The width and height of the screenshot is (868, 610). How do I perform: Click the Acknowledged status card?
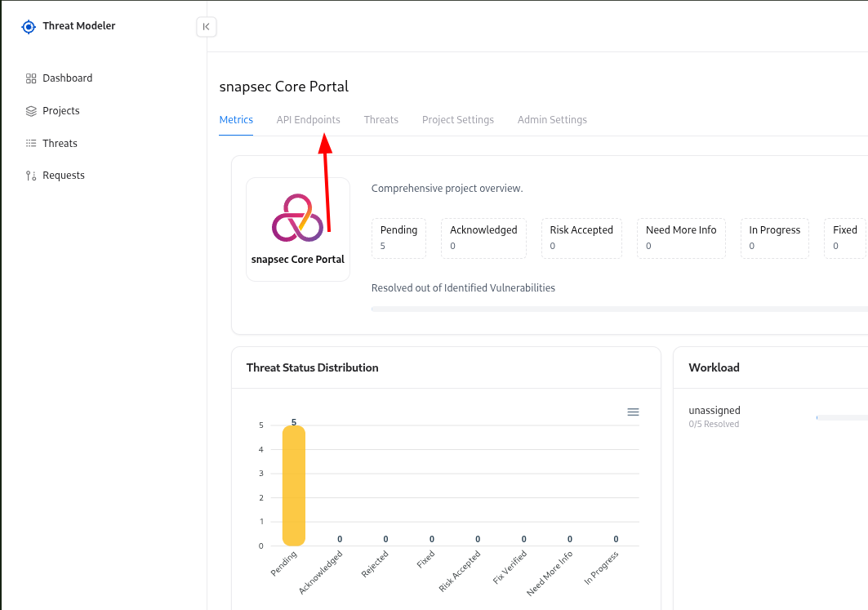click(483, 238)
